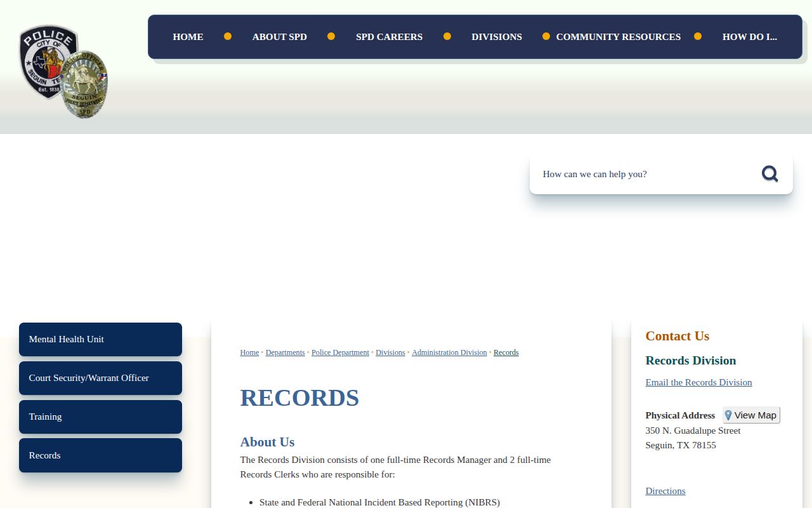Click the Physical Address label
This screenshot has width=812, height=508.
pyautogui.click(x=680, y=415)
